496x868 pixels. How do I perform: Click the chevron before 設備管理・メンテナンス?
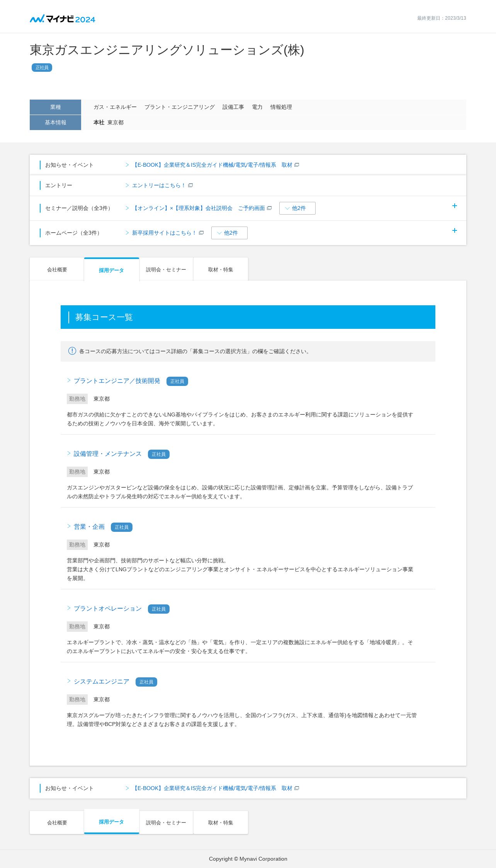coord(69,453)
